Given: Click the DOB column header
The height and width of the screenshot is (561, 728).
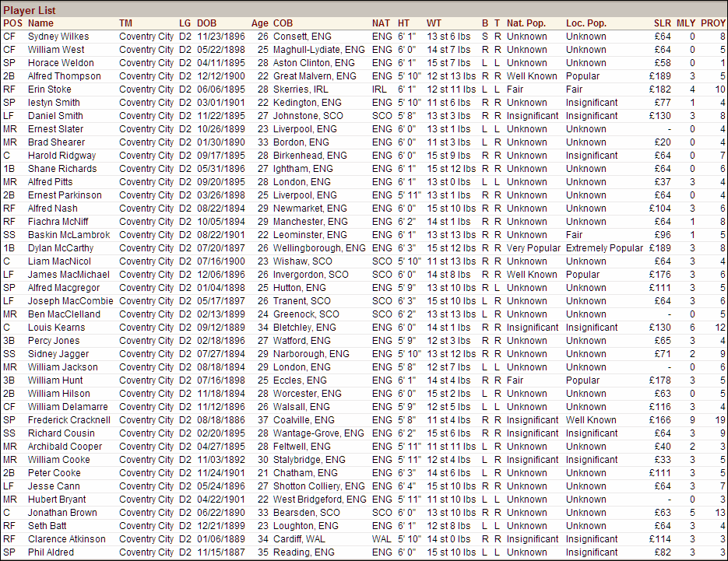Looking at the screenshot, I should click(206, 23).
